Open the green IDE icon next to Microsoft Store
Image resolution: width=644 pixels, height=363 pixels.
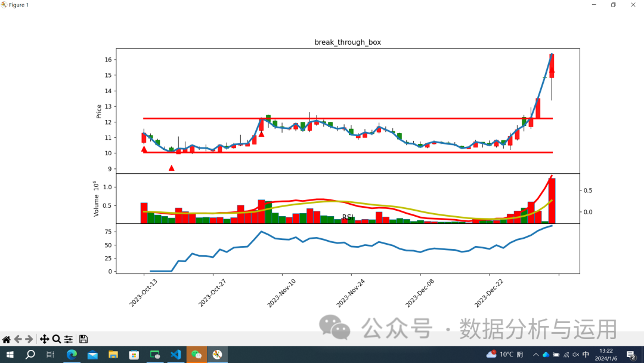point(155,355)
